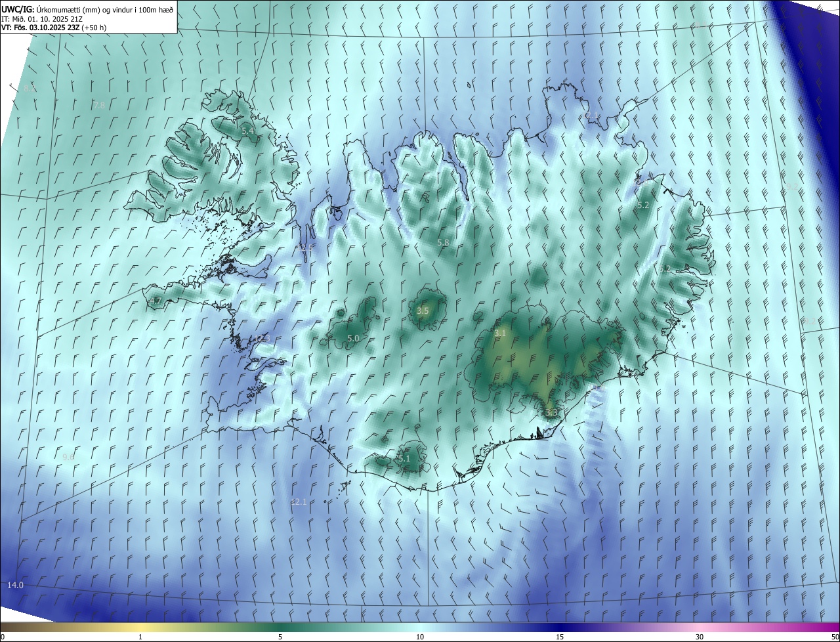Click the 1 tick label on the colour scale

140,637
